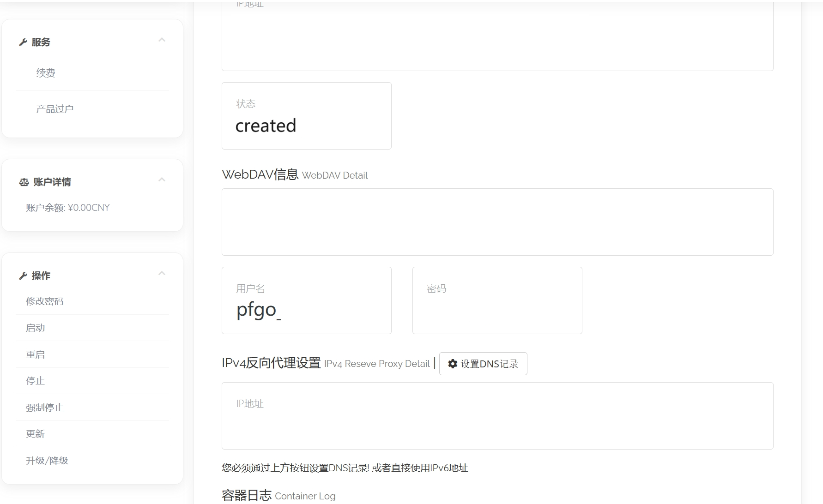Choose 修改密码 to change password
The width and height of the screenshot is (823, 504).
pos(44,301)
